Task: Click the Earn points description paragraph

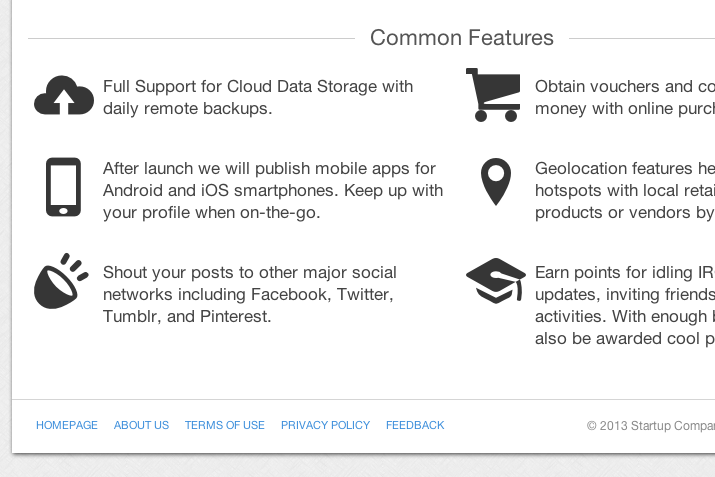Action: click(x=625, y=305)
